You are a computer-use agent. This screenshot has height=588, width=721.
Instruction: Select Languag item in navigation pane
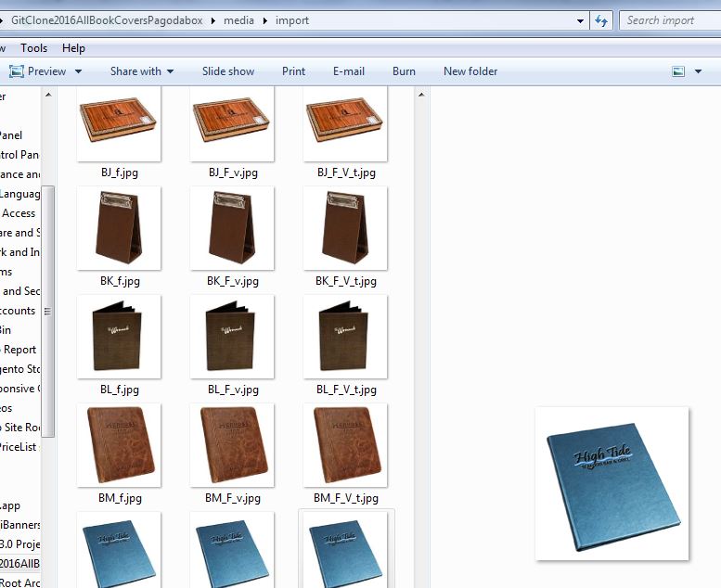pos(19,194)
